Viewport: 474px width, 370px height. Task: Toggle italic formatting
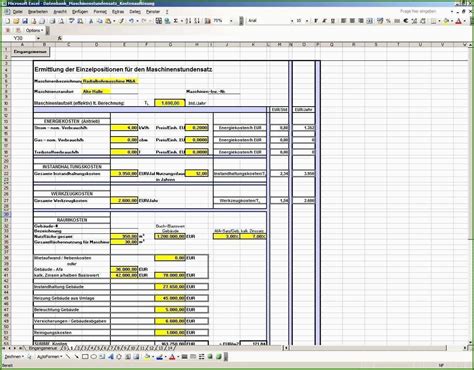[324, 21]
